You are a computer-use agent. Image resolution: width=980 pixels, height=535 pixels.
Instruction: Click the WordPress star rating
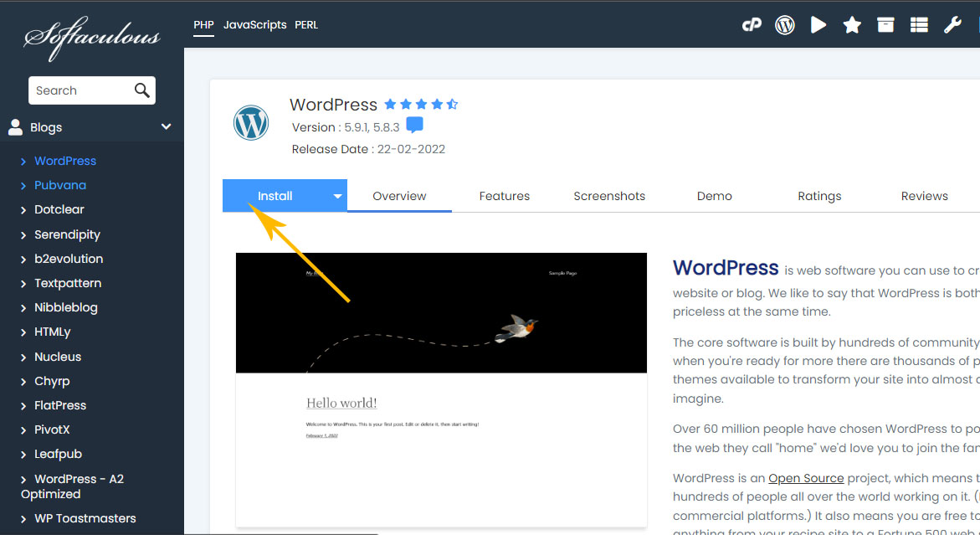coord(421,105)
